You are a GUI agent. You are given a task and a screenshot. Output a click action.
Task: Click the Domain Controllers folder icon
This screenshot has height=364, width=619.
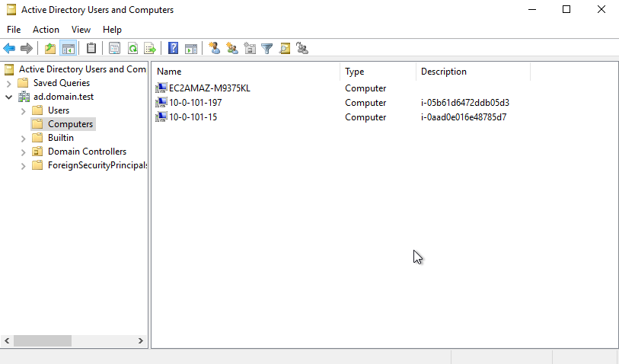click(x=37, y=152)
